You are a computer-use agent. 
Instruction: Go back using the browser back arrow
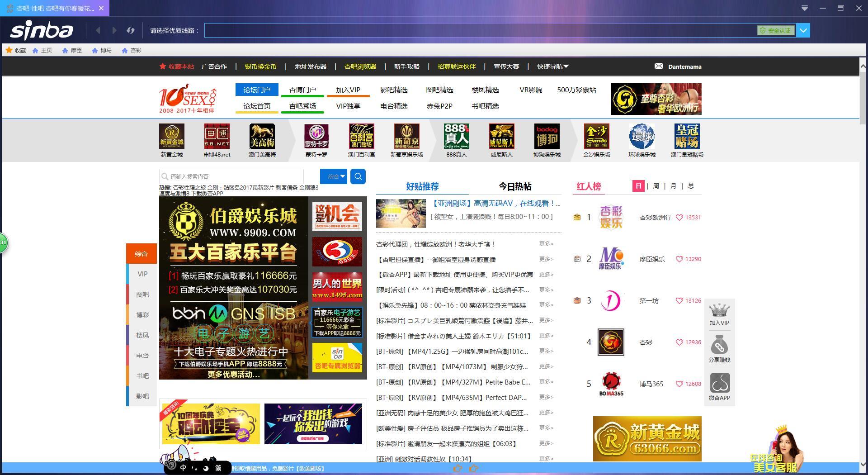click(98, 30)
